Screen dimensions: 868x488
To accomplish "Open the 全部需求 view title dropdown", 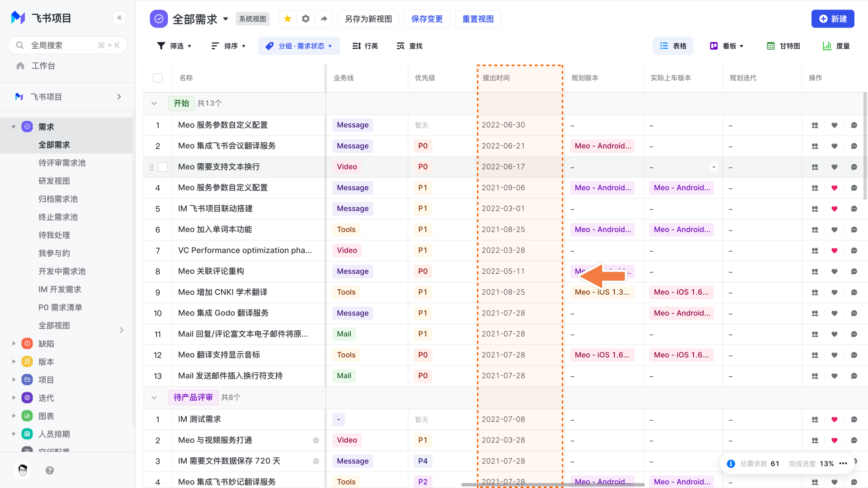I will pos(226,19).
